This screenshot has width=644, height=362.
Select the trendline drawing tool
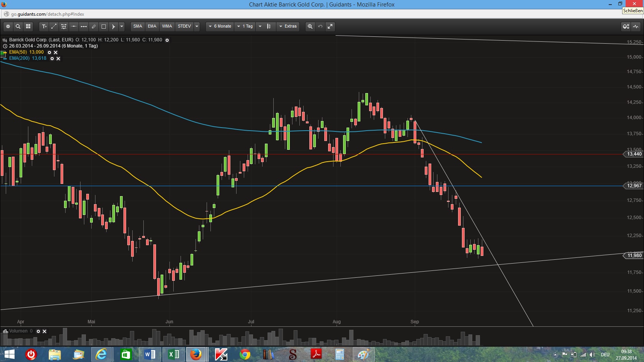click(x=54, y=26)
